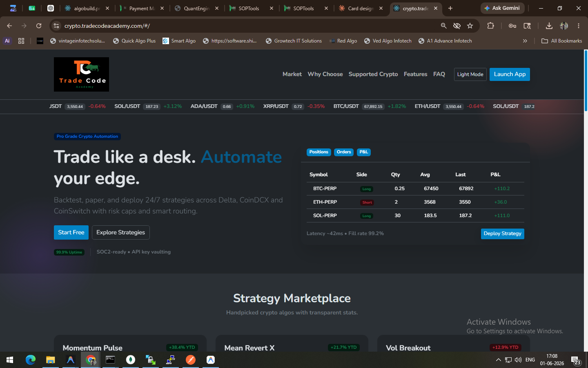Screen dimensions: 588x368
Task: Click the Pro Grade Crypto Automation badge
Action: coord(87,137)
